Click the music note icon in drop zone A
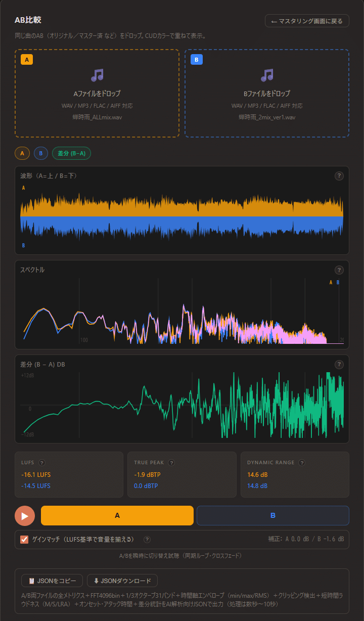364x621 pixels. (97, 75)
